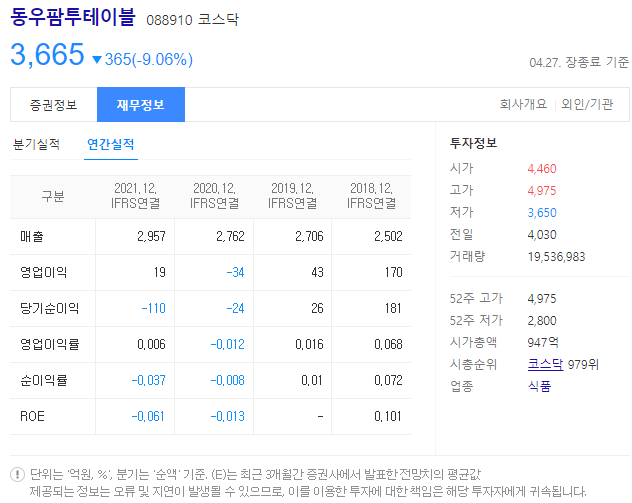Image resolution: width=632 pixels, height=503 pixels.
Task: Click the 투자정보 heading
Action: [x=474, y=143]
